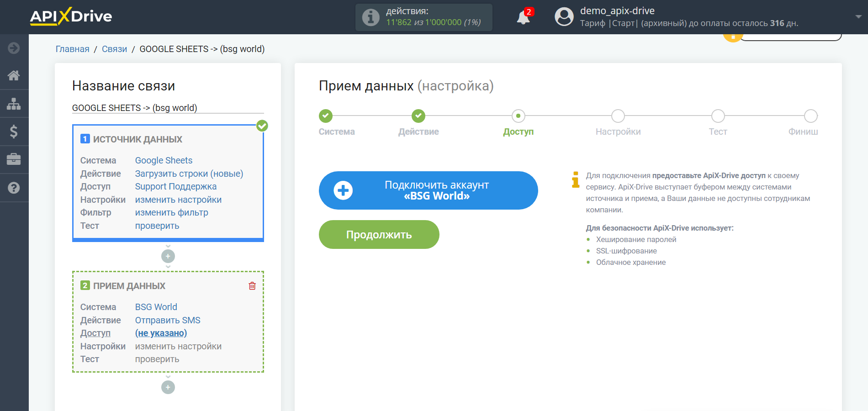Click the ApiX-Drive logo
Viewport: 868px width, 411px height.
71,16
